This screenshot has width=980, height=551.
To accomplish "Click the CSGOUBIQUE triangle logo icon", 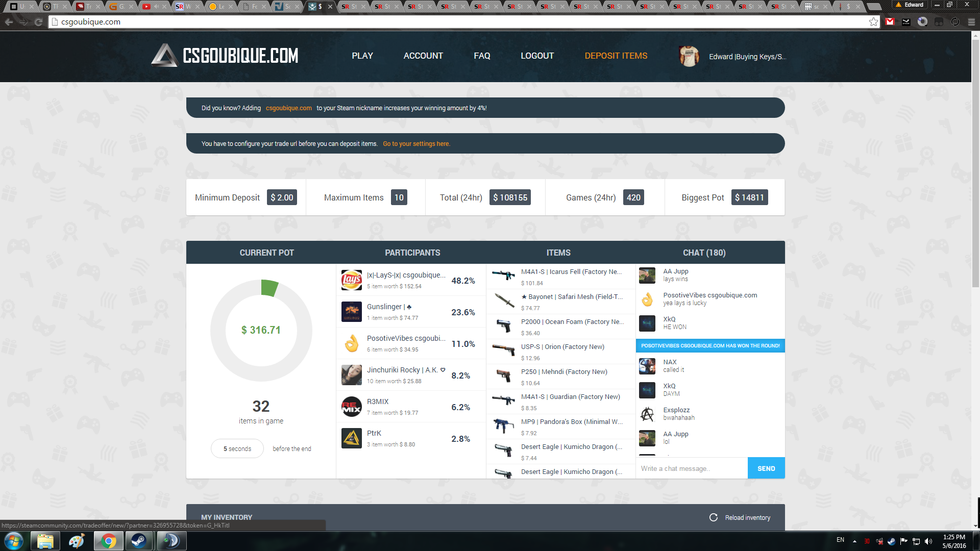I will coord(164,56).
